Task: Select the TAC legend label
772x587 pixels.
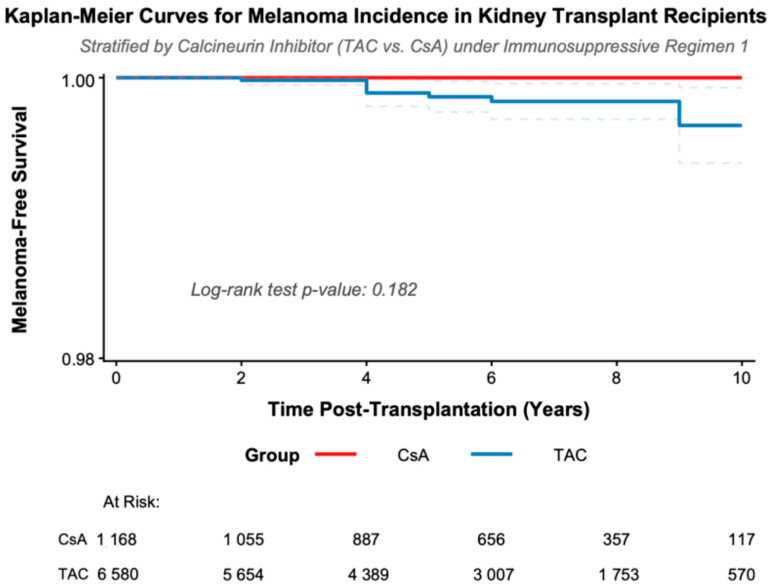Action: (x=570, y=455)
